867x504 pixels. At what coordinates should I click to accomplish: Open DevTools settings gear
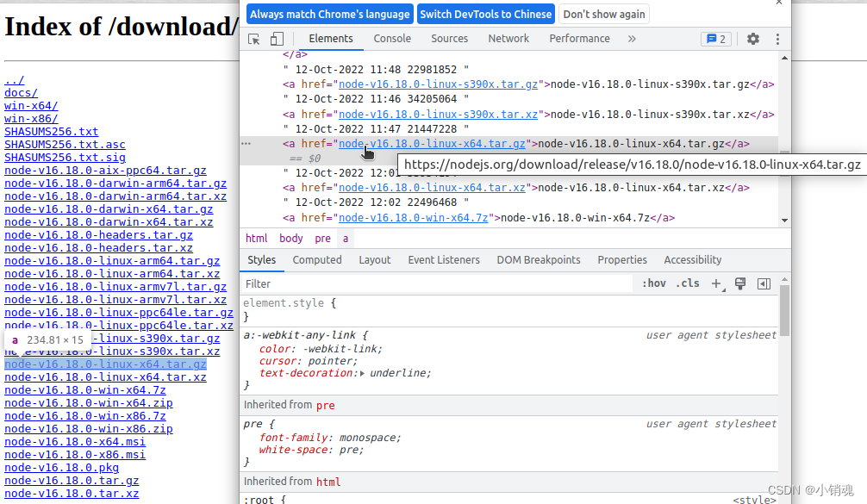(753, 39)
